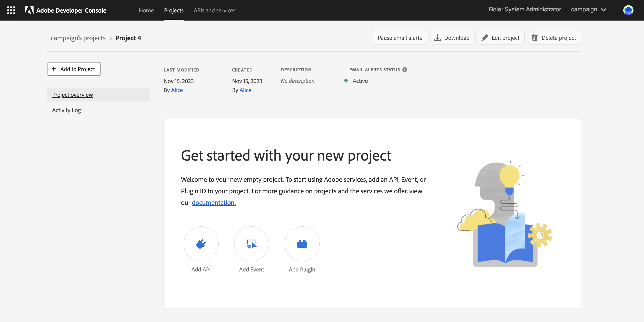Open the user profile avatar
The height and width of the screenshot is (322, 644).
628,10
